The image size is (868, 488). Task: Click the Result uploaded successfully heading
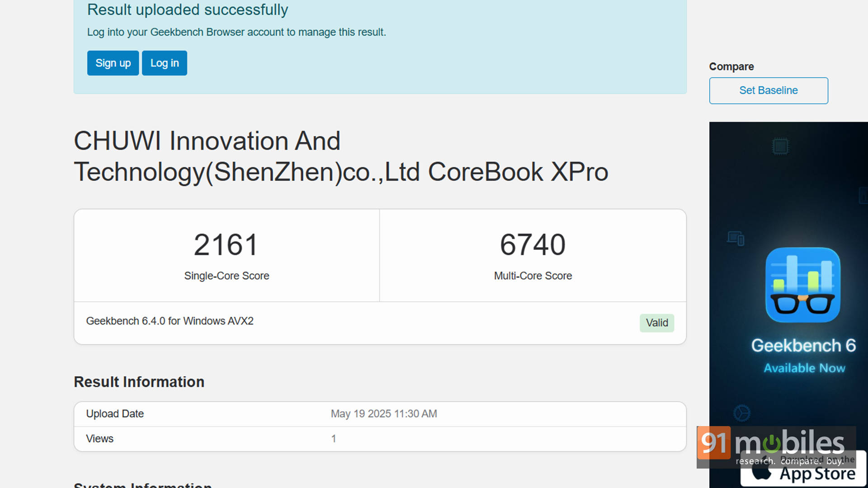(188, 9)
